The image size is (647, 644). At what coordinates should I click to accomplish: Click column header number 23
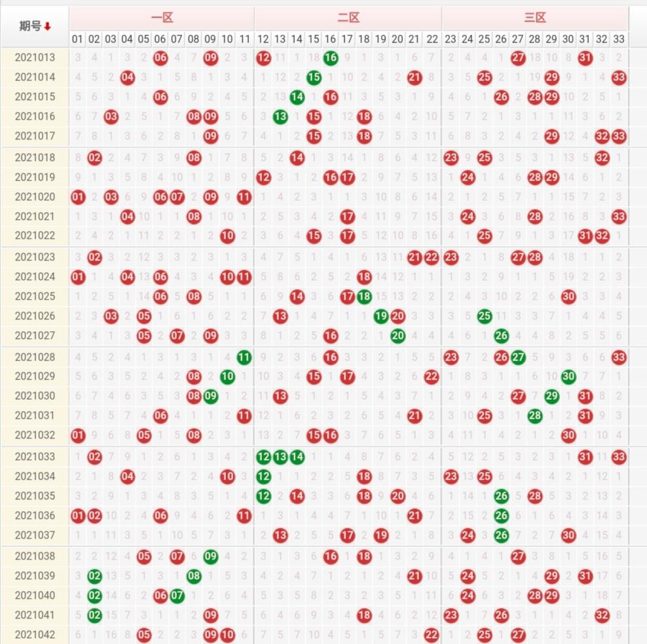pos(451,39)
